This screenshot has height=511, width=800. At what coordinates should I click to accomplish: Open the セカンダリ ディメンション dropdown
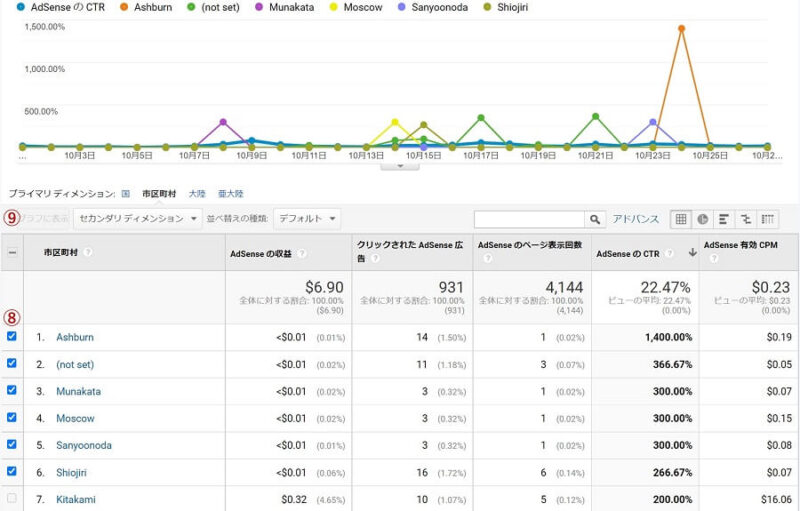click(138, 219)
